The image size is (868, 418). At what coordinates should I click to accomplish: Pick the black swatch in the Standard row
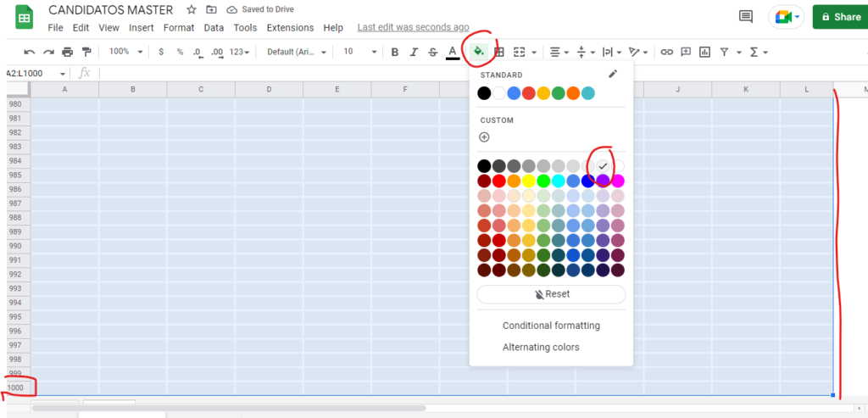point(484,93)
